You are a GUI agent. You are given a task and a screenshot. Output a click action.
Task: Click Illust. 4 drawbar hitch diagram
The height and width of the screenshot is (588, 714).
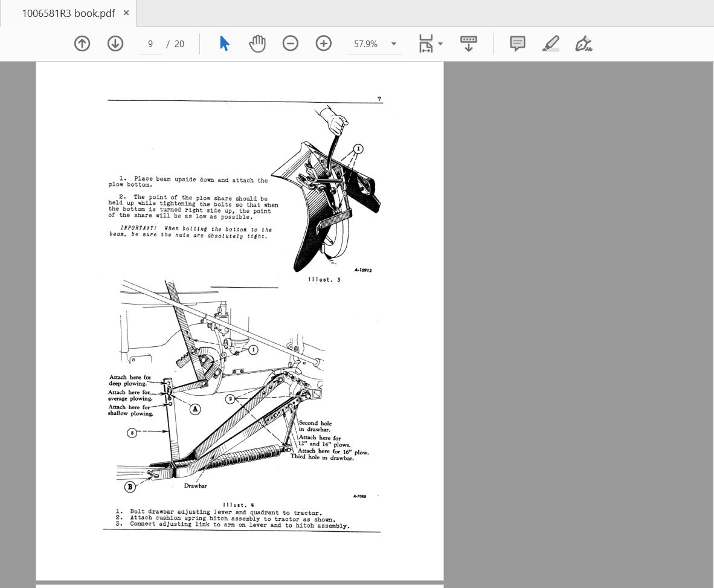click(x=242, y=392)
